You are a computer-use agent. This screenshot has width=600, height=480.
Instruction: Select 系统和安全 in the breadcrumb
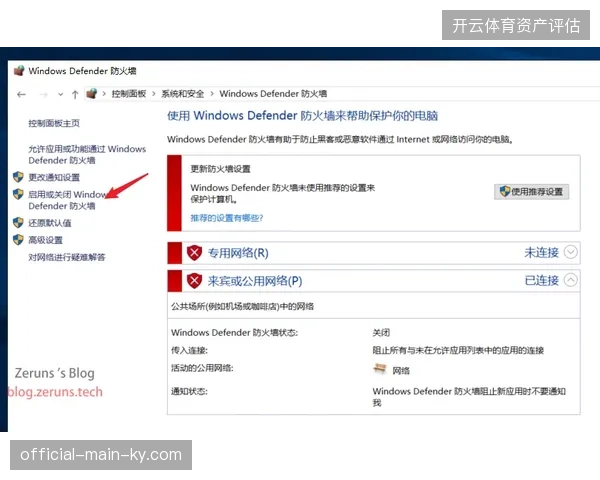pos(183,94)
